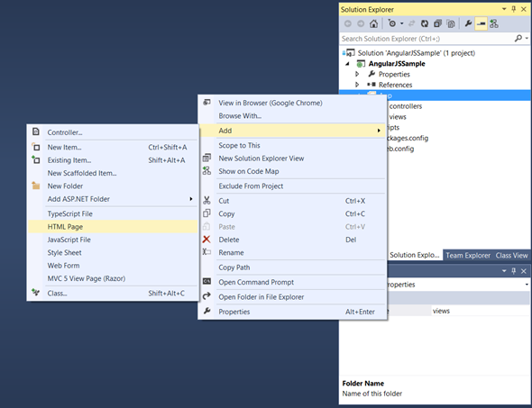The image size is (532, 408).
Task: Expand the References tree node
Action: click(x=357, y=85)
